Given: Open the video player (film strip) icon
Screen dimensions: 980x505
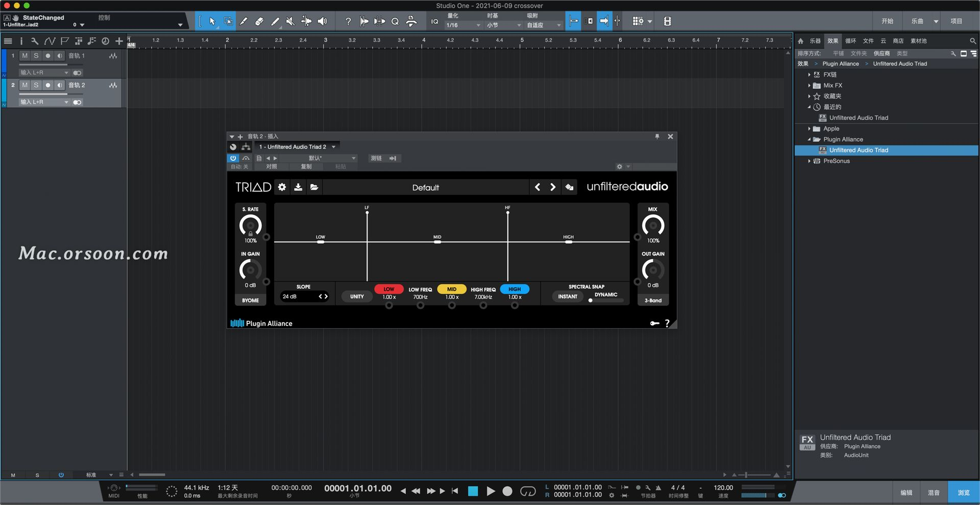Looking at the screenshot, I should (x=667, y=21).
